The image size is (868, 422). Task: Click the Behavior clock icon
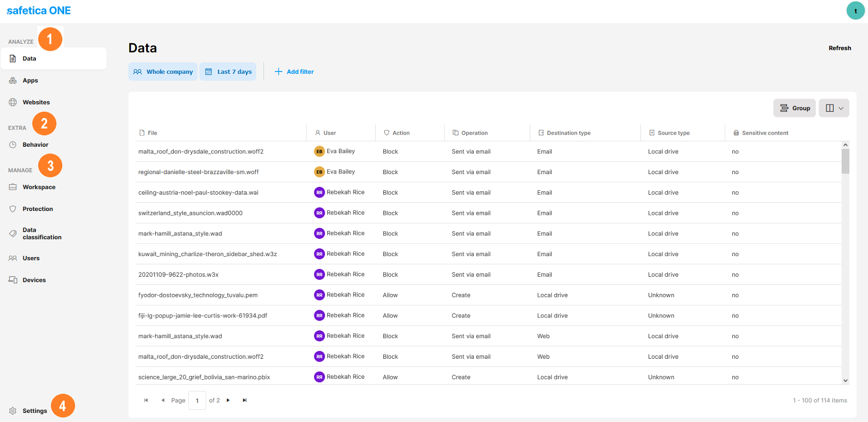click(x=13, y=144)
